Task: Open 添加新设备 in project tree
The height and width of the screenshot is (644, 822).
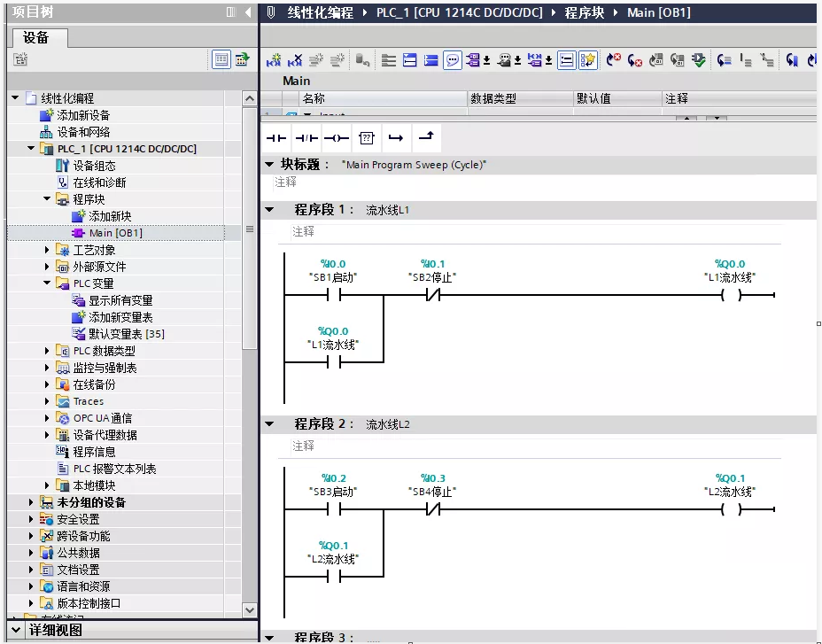Action: 83,115
